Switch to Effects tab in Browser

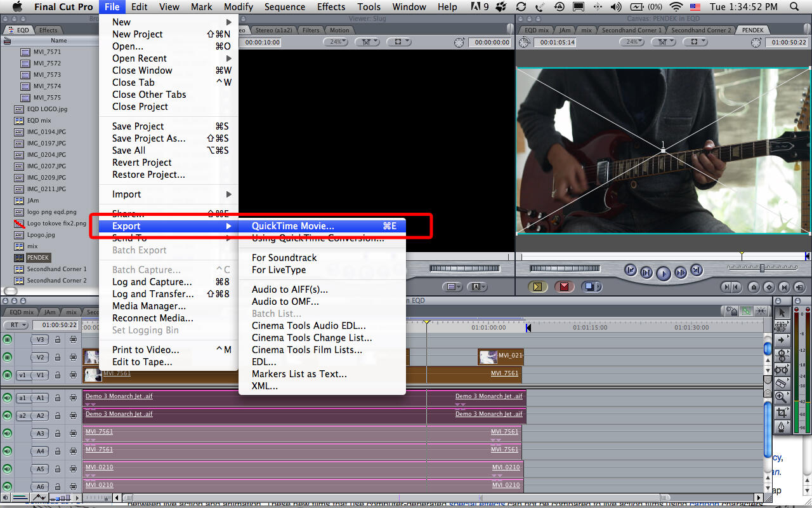pyautogui.click(x=48, y=30)
